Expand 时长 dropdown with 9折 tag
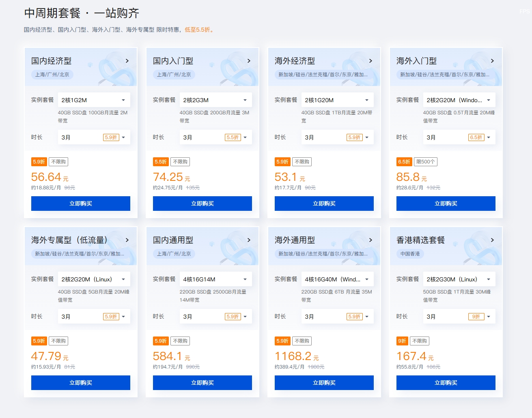The width and height of the screenshot is (532, 418). 459,317
